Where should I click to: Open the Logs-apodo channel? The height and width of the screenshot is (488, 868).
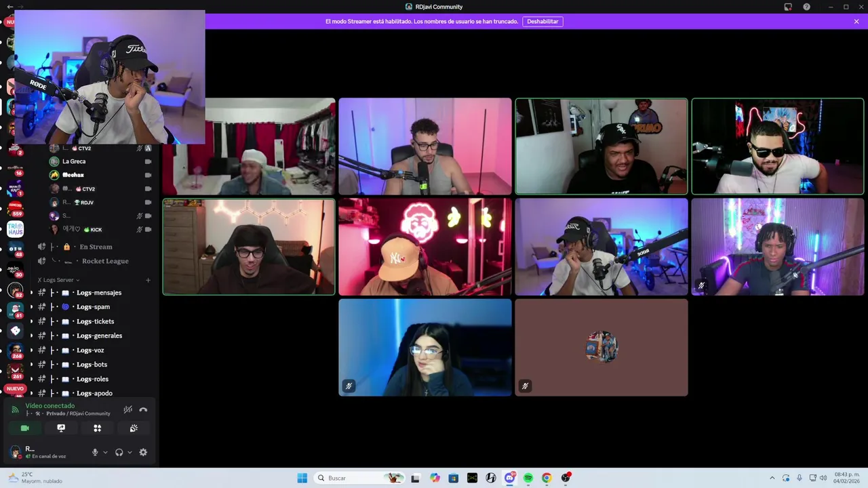click(x=94, y=393)
